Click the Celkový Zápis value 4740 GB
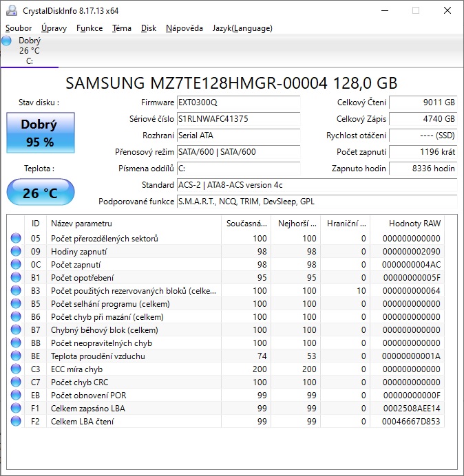This screenshot has height=476, width=464. 423,119
